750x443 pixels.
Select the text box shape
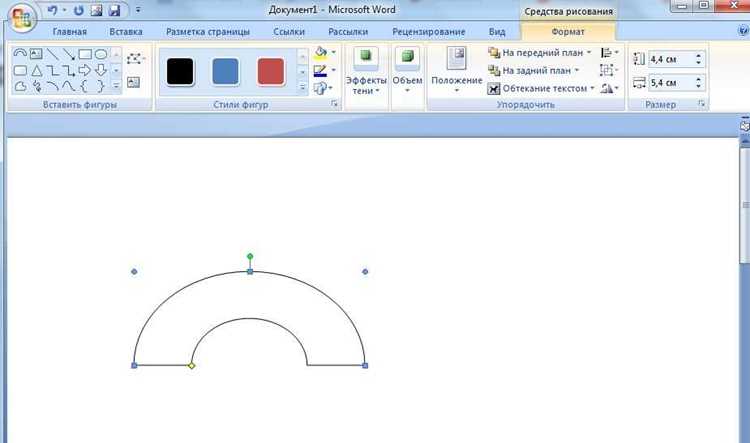pos(36,54)
